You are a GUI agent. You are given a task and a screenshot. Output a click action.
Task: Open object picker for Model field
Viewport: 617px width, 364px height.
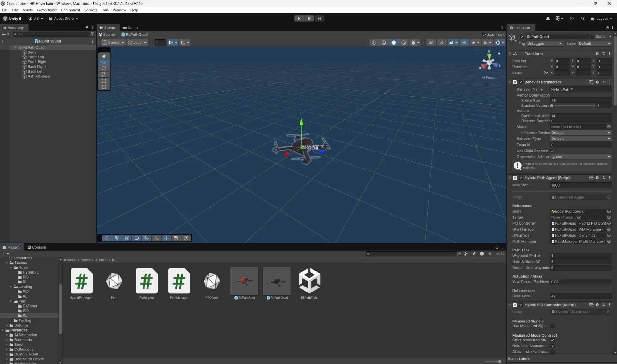609,127
